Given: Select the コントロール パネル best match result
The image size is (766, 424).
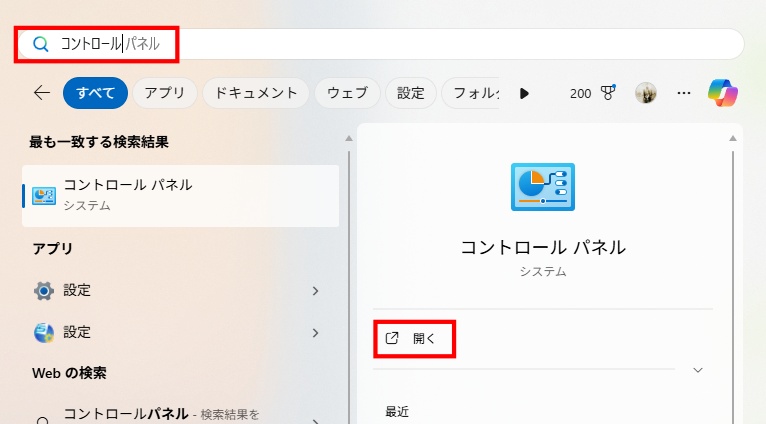Looking at the screenshot, I should coord(180,195).
